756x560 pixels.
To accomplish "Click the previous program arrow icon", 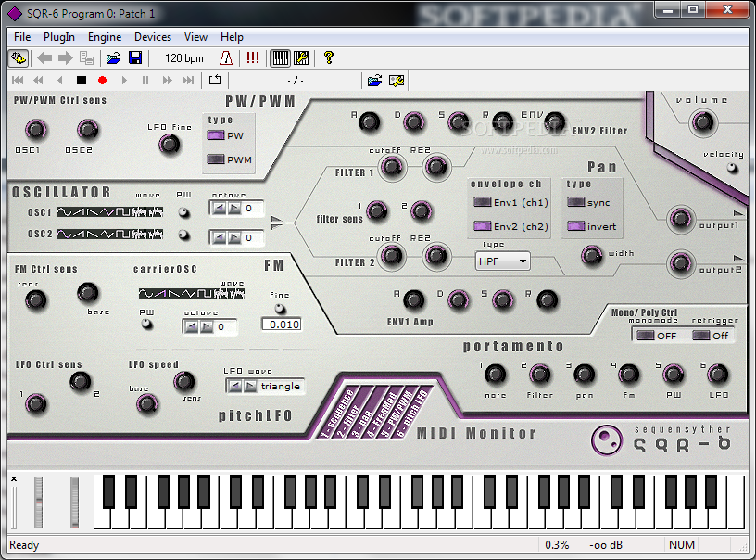I will coord(44,58).
